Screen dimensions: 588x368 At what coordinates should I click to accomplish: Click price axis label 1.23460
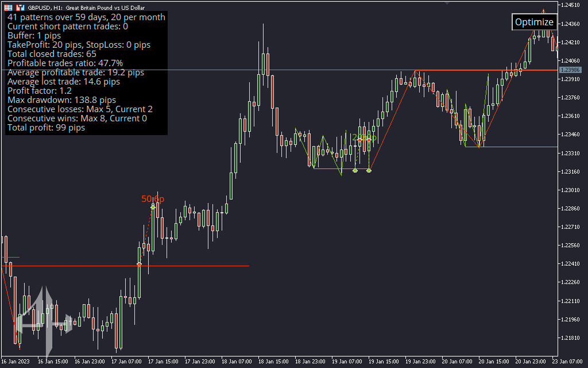pyautogui.click(x=570, y=135)
